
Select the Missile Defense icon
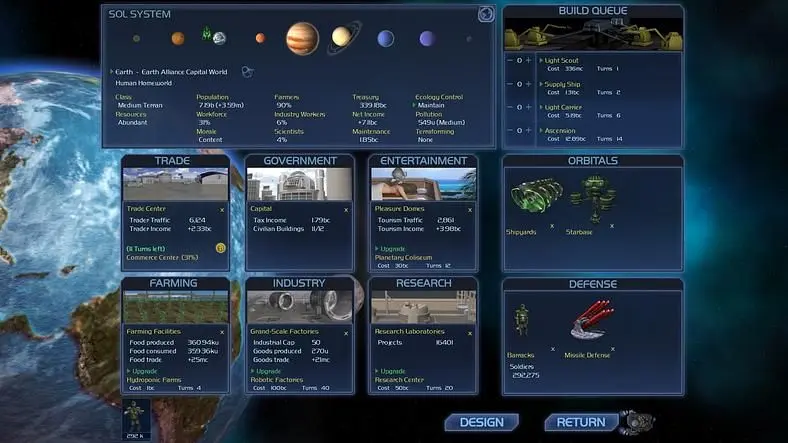point(592,320)
